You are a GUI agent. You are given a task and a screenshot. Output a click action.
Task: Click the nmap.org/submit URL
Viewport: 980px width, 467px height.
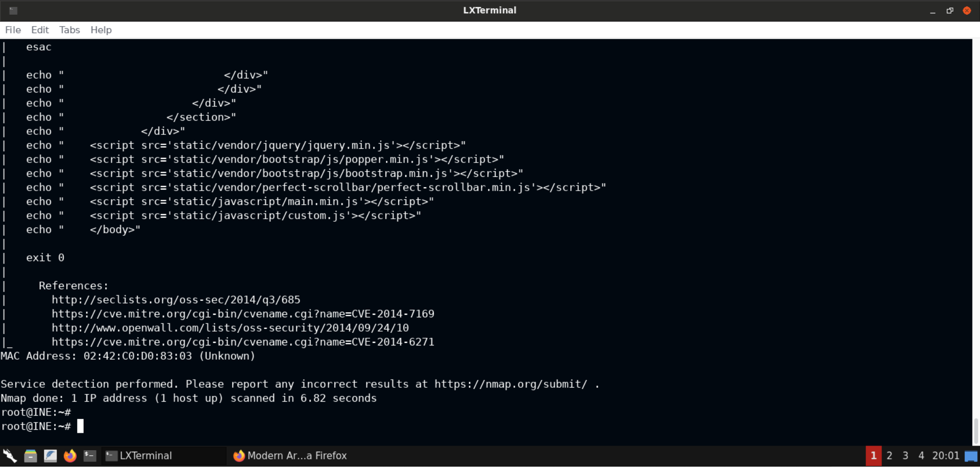point(511,384)
